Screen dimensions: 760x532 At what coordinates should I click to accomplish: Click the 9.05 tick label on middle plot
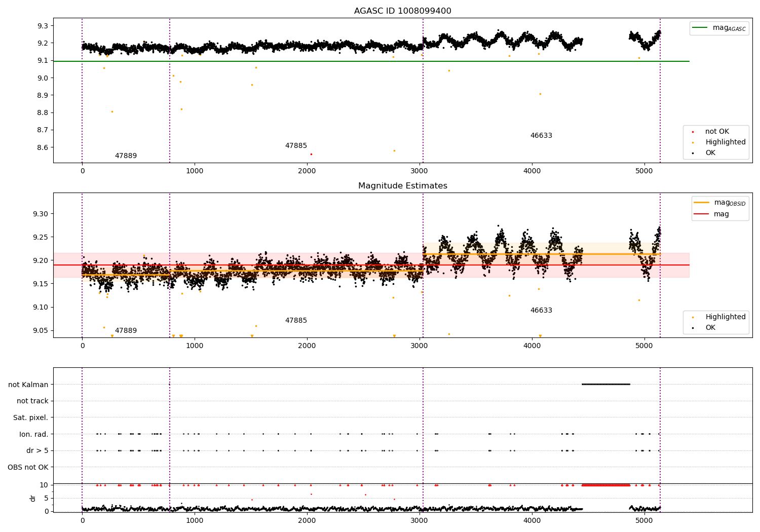click(41, 330)
